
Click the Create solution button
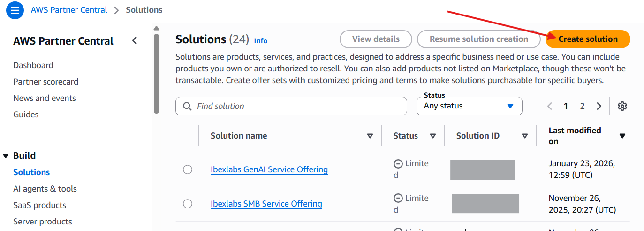588,39
